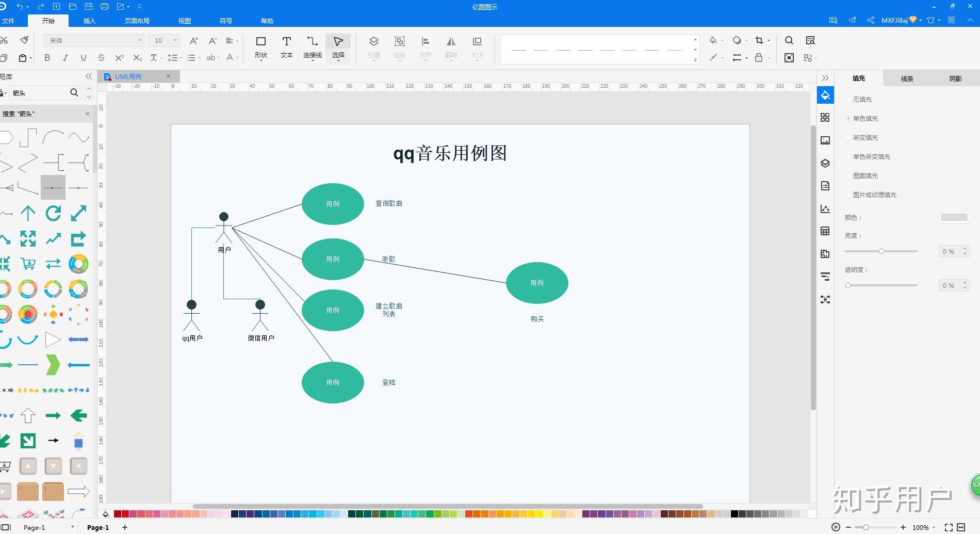Open the chart panel icon in right sidebar
The image size is (980, 534).
point(825,208)
